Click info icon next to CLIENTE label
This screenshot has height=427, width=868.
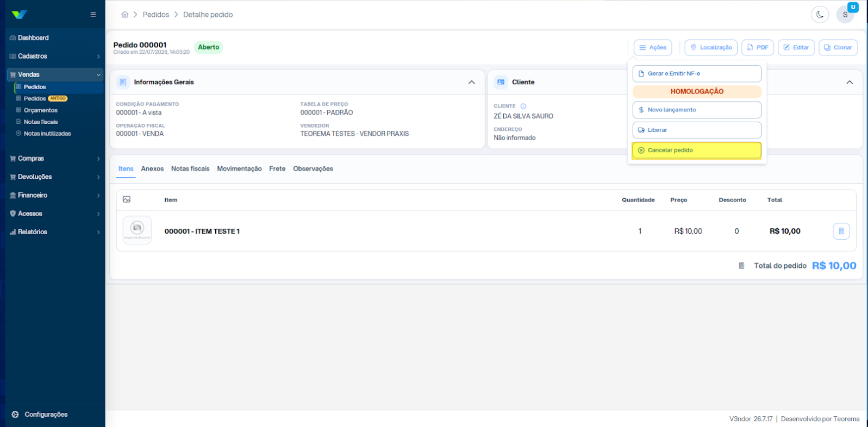523,106
